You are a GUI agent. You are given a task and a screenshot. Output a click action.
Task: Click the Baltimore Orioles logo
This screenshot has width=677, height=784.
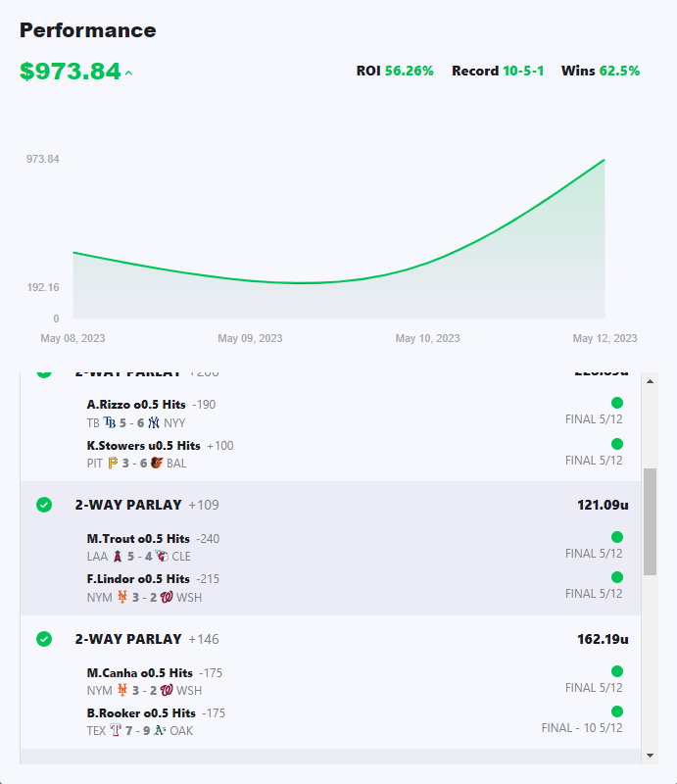[157, 463]
